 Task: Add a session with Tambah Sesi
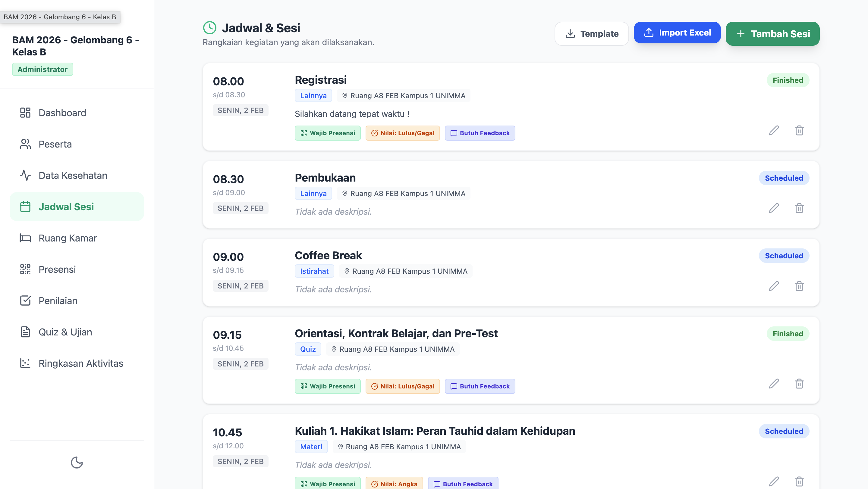[773, 34]
